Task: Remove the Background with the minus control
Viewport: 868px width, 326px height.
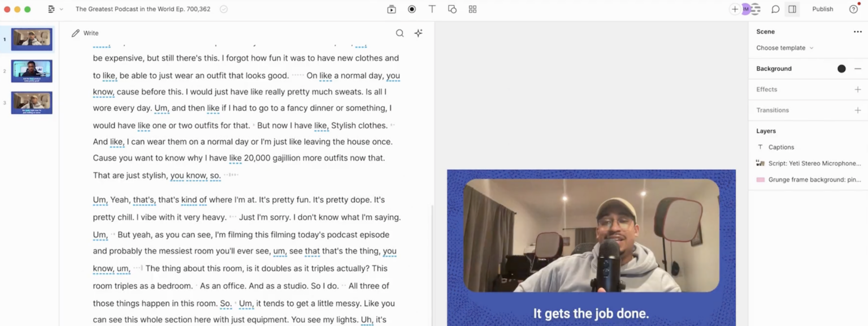Action: 858,68
